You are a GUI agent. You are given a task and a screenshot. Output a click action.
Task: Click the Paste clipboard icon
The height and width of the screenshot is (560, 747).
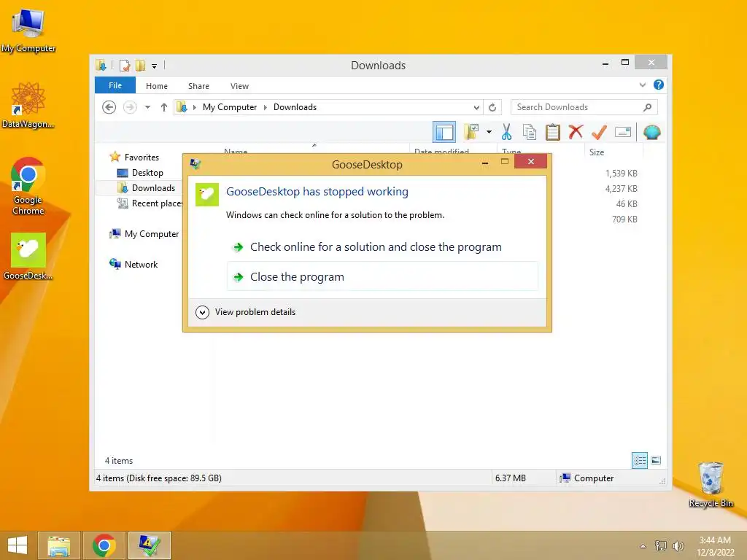[x=553, y=132]
